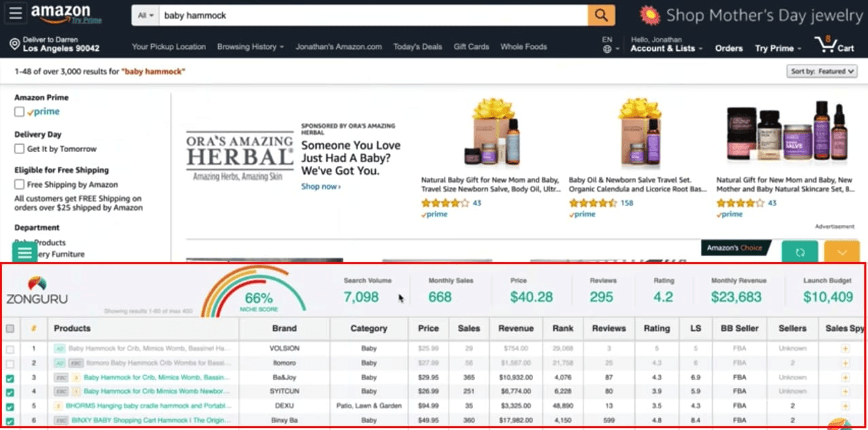Sort table by Category column
This screenshot has height=430, width=868.
(368, 328)
